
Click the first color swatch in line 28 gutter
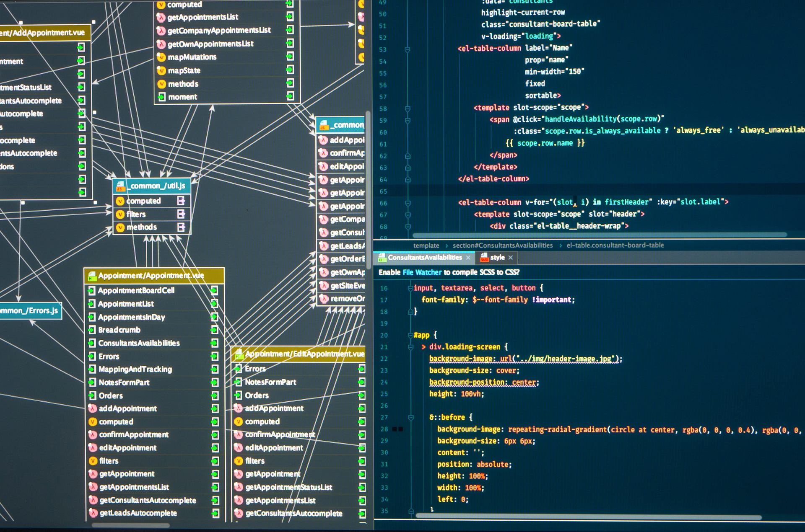point(395,429)
